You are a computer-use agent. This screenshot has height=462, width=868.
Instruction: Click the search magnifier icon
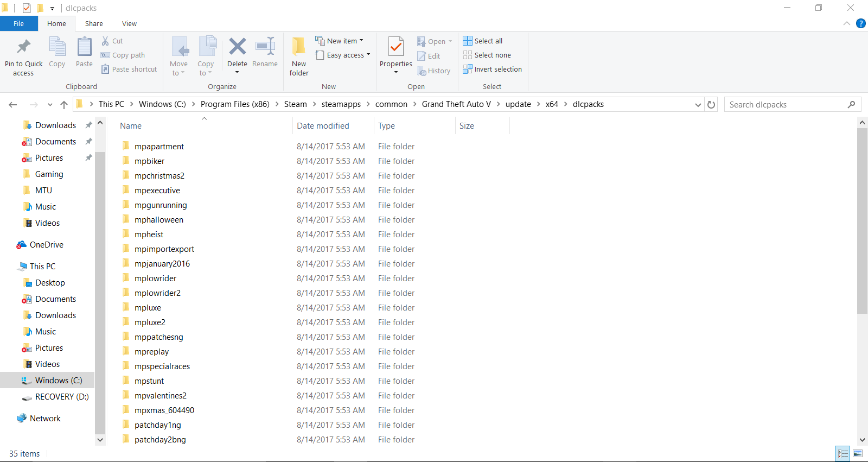851,104
